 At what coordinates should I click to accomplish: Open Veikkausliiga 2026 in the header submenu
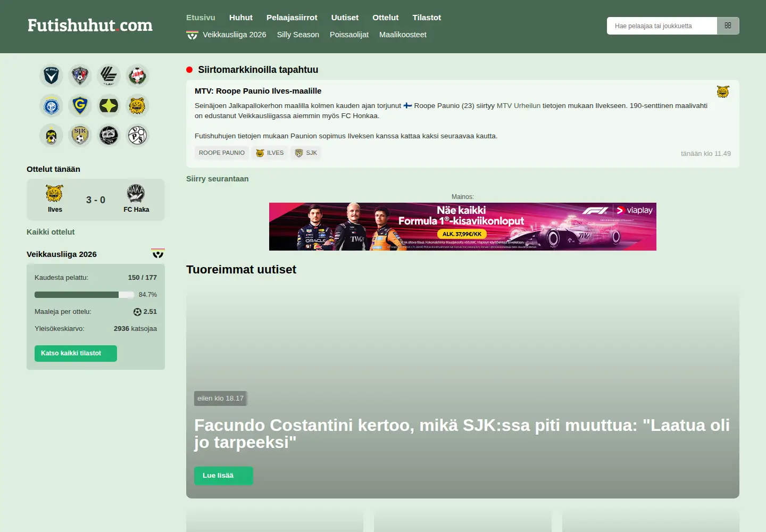click(x=226, y=35)
